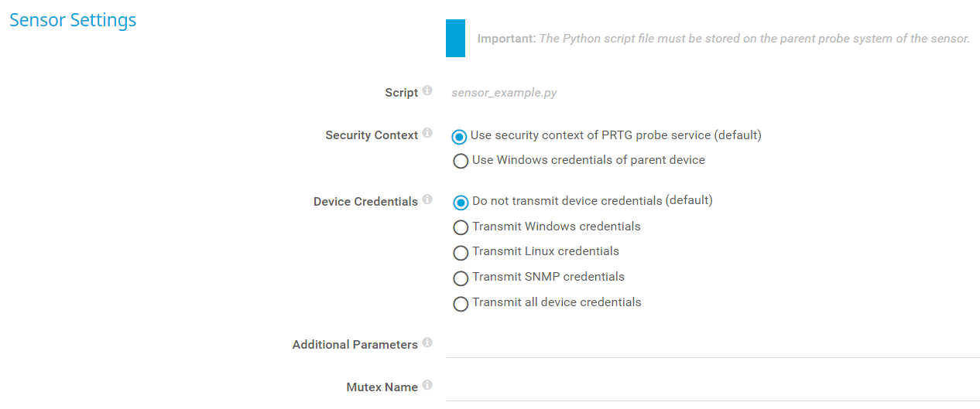Click the Sensor Settings heading

73,20
